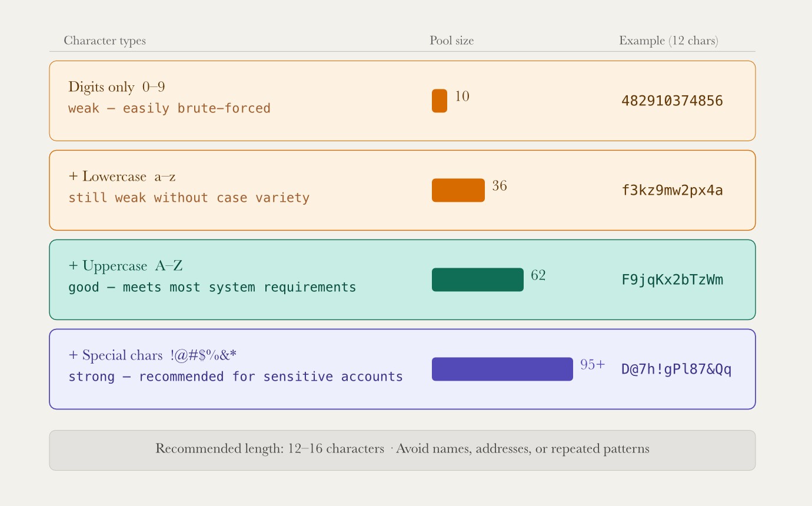Viewport: 812px width, 506px height.
Task: Click 'still weak without case variety' text
Action: click(189, 198)
